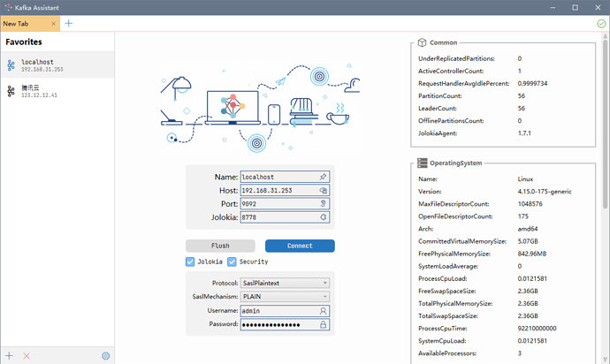This screenshot has width=610, height=364.
Task: Click into the Port input field
Action: [278, 203]
